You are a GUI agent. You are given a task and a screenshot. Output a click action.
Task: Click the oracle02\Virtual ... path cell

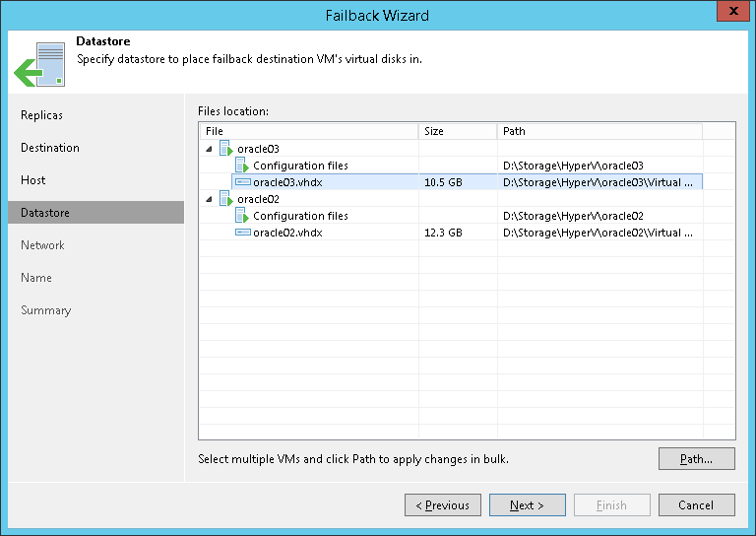(x=598, y=233)
